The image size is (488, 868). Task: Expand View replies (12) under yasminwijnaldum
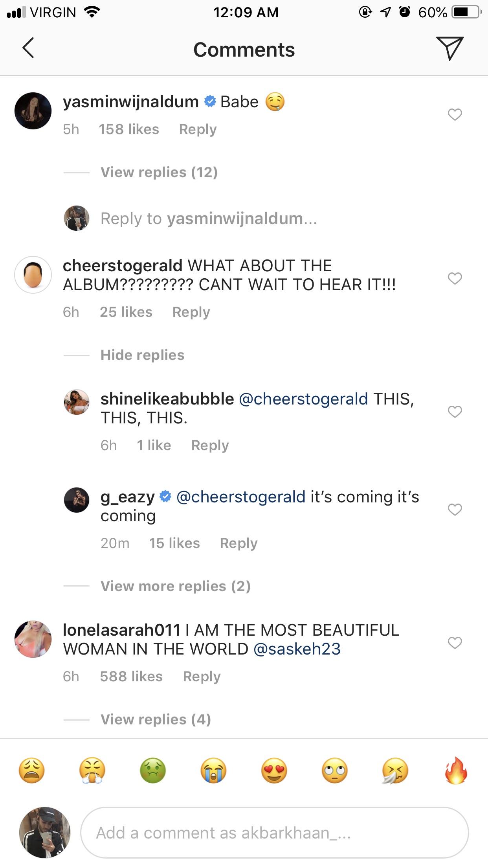(159, 172)
